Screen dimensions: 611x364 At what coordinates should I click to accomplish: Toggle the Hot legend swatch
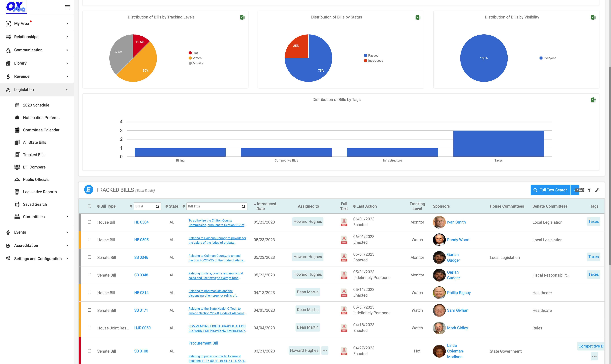click(x=190, y=53)
